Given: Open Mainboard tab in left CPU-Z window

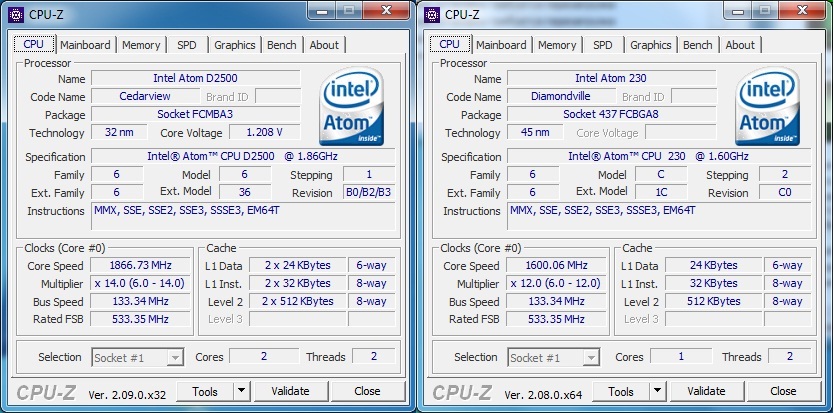Looking at the screenshot, I should (x=85, y=45).
